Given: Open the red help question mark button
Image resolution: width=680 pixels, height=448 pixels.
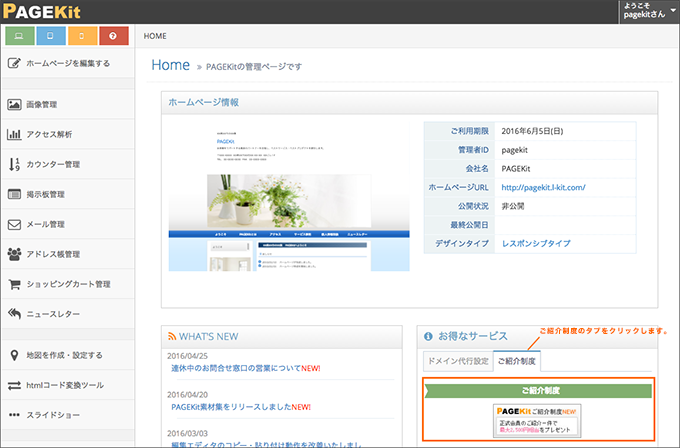Looking at the screenshot, I should pyautogui.click(x=114, y=36).
